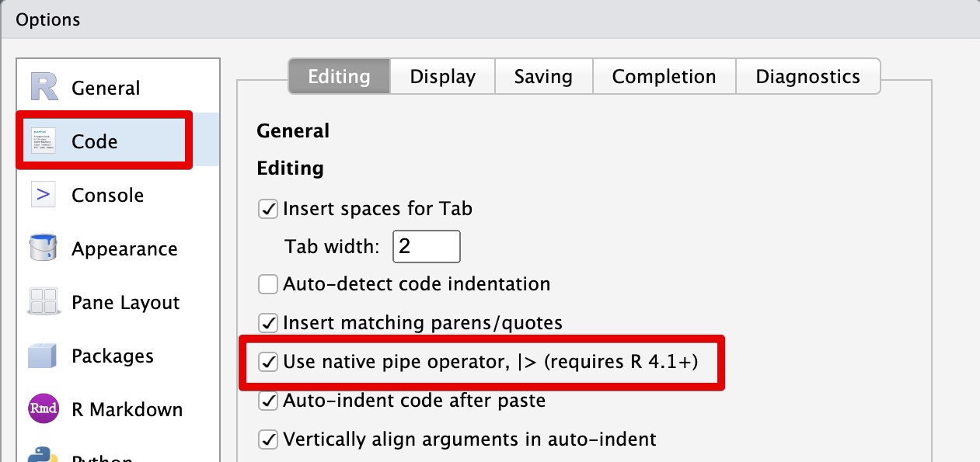Viewport: 980px width, 462px height.
Task: Select the Pane Layout grid icon
Action: [x=43, y=302]
